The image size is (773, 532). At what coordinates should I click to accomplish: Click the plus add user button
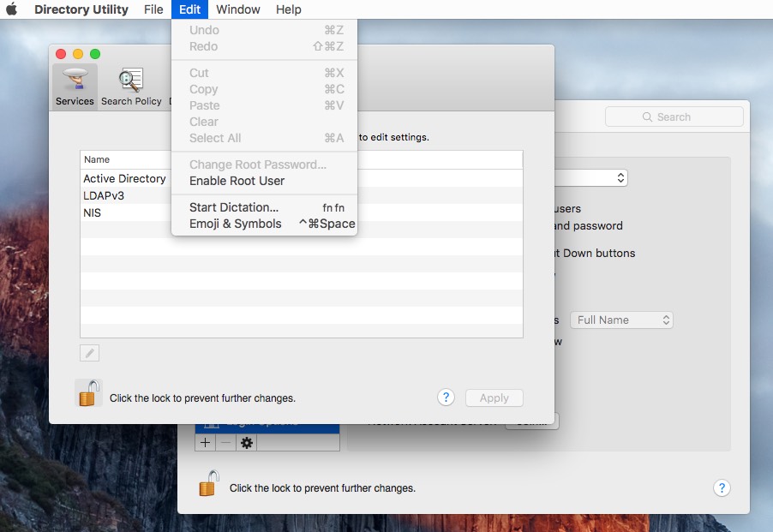click(x=205, y=443)
